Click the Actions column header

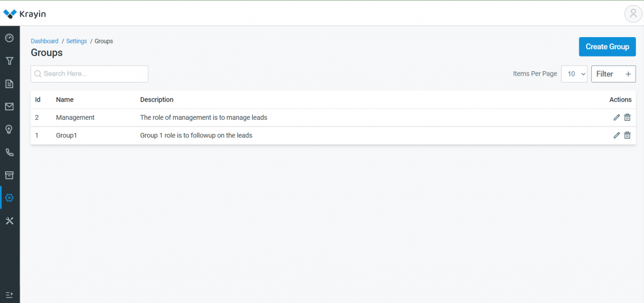click(620, 100)
